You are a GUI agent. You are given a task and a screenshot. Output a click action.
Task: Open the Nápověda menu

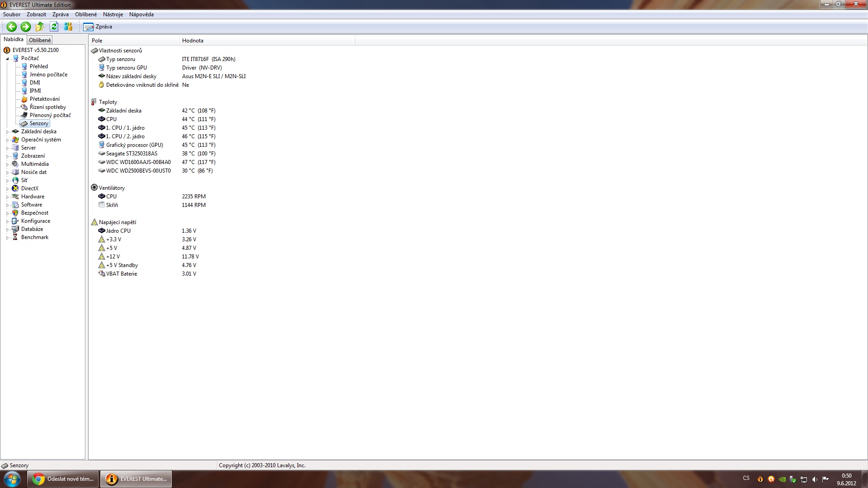(x=142, y=14)
